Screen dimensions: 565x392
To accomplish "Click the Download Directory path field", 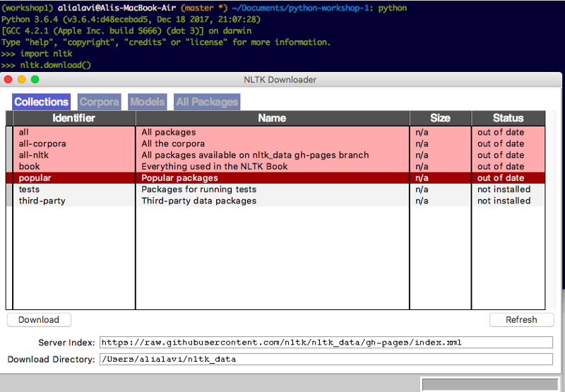I will [x=326, y=360].
